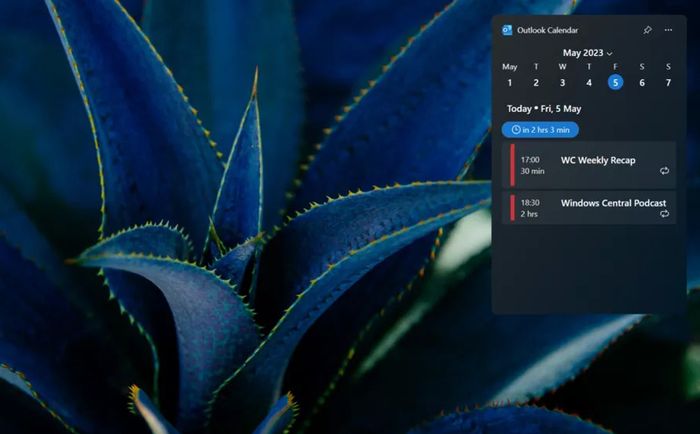Image resolution: width=700 pixels, height=434 pixels.
Task: Open the WC Weekly Recap event
Action: pyautogui.click(x=589, y=165)
